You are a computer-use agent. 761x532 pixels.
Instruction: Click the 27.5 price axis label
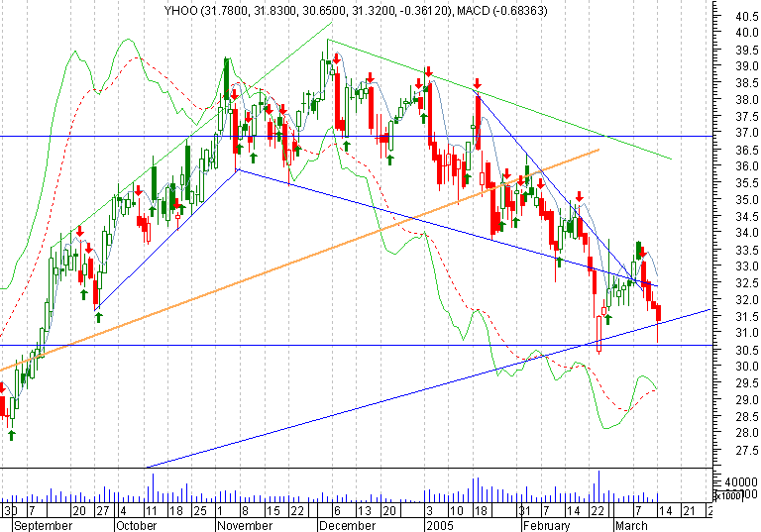tap(746, 451)
